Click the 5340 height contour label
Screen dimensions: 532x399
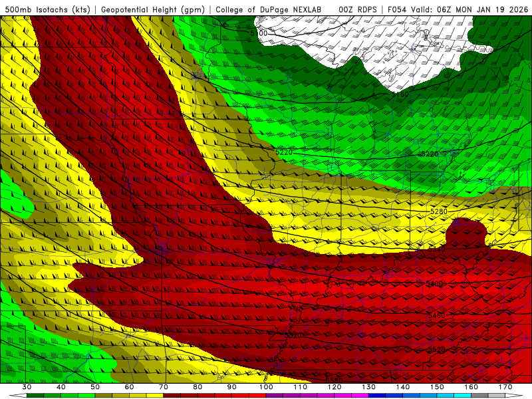pyautogui.click(x=437, y=249)
